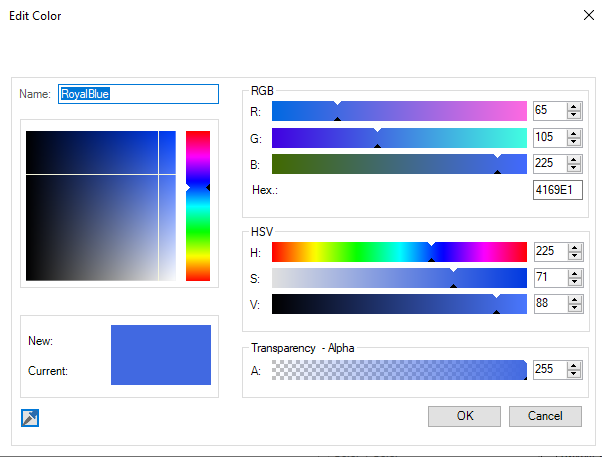Decrease the B value with down arrow
Image resolution: width=603 pixels, height=458 pixels.
point(573,168)
